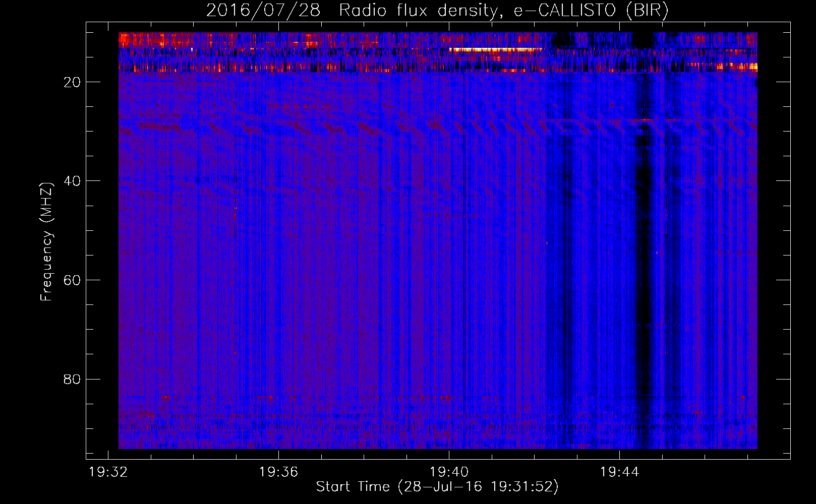Select the 80 MHz frequency tick label
The height and width of the screenshot is (504, 816).
click(73, 379)
